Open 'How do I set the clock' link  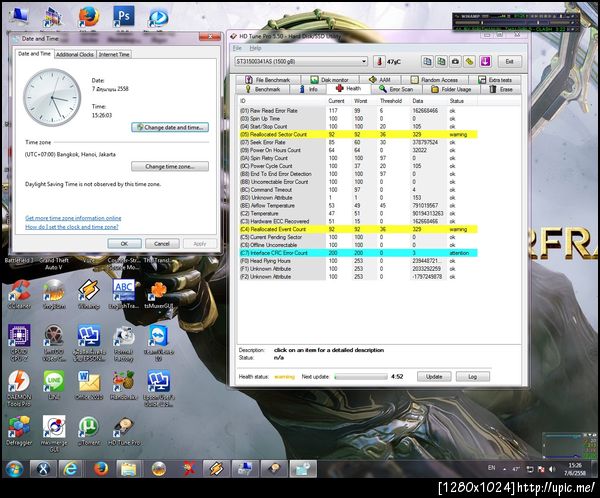tap(72, 227)
